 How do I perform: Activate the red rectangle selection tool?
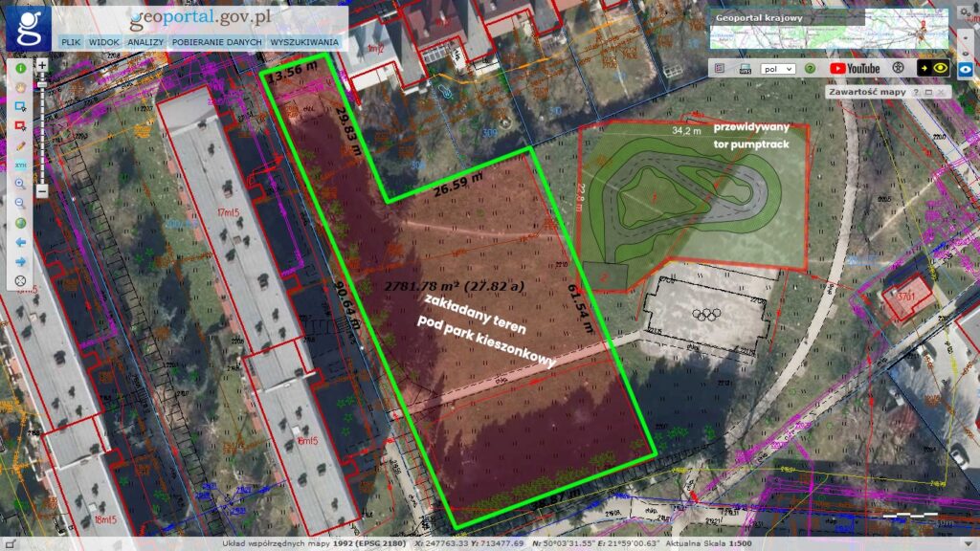coord(19,125)
